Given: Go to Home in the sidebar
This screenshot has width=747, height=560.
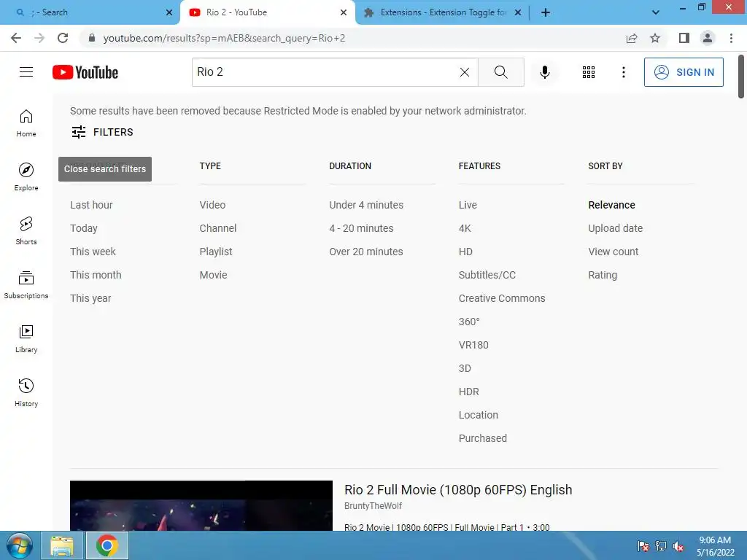Looking at the screenshot, I should pyautogui.click(x=26, y=123).
